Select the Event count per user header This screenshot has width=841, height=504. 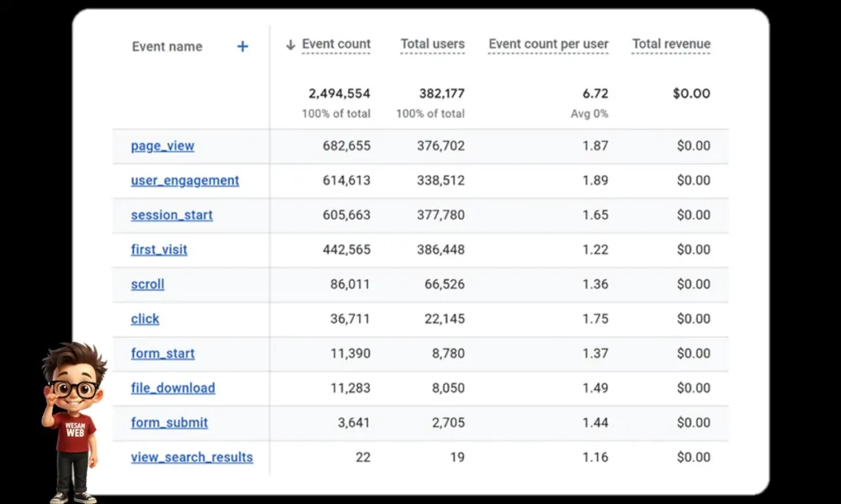(548, 44)
